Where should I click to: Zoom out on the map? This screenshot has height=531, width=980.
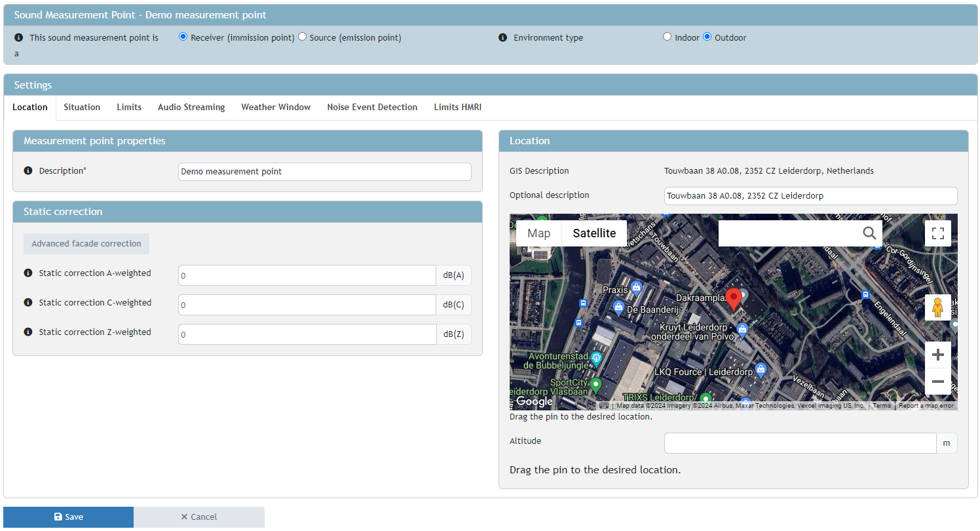[x=937, y=382]
